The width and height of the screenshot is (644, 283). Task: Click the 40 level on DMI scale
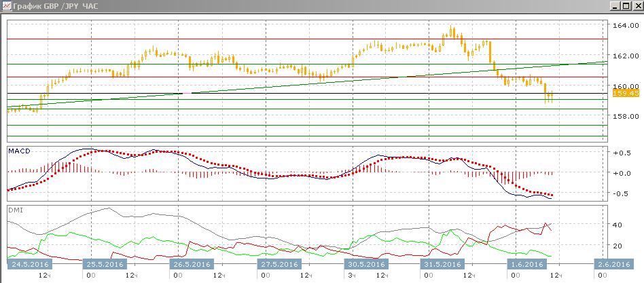[x=618, y=225]
